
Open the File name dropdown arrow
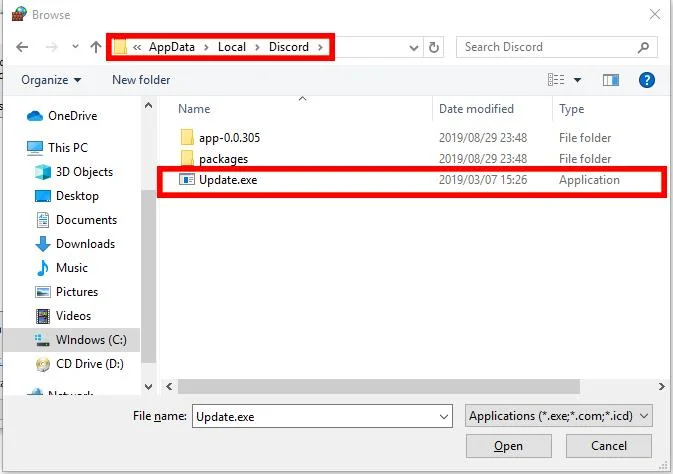click(x=444, y=417)
